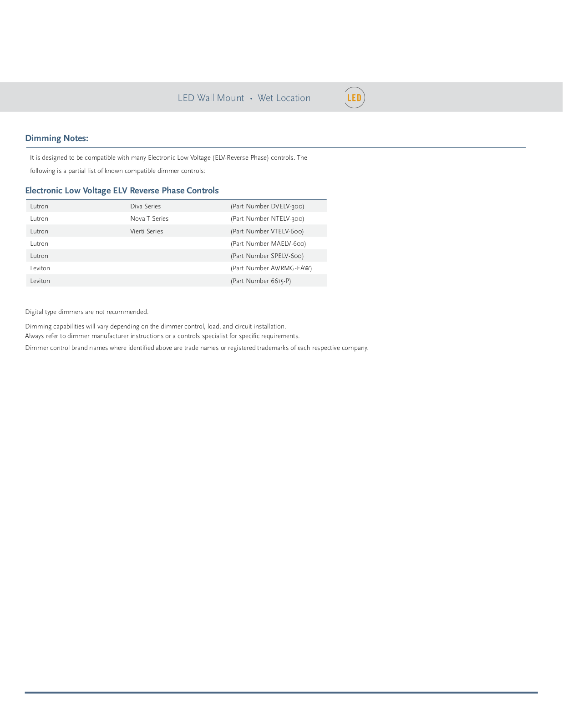
Task: Click Lutron in the Nova T Series row
Action: [x=39, y=218]
